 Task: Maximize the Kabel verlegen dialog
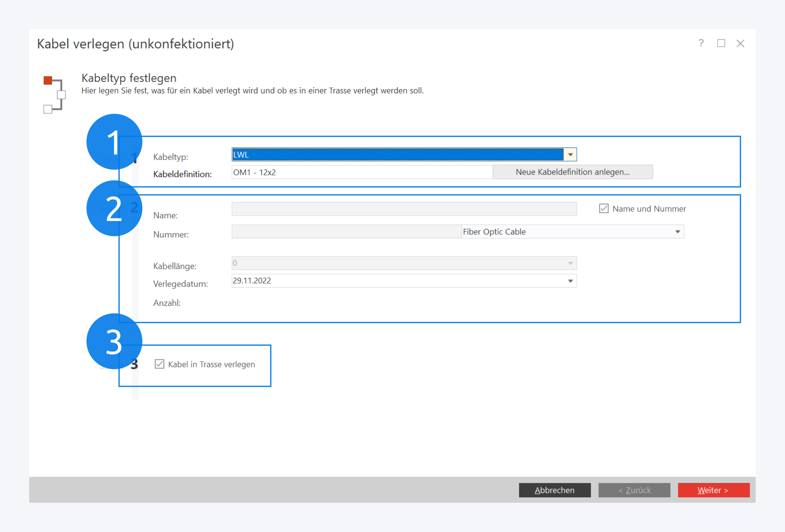(x=721, y=43)
